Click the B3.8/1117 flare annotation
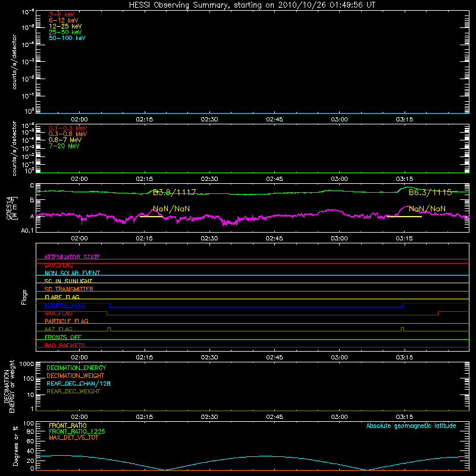 coord(174,192)
